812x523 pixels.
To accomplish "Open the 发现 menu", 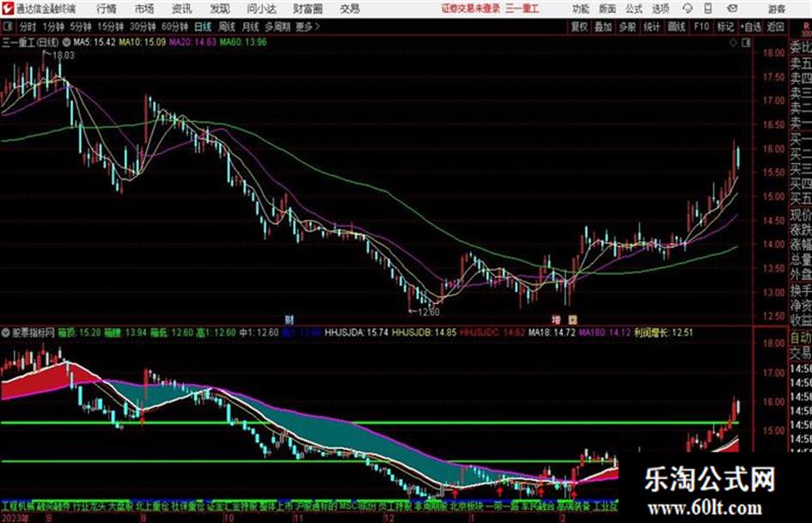I will point(220,9).
